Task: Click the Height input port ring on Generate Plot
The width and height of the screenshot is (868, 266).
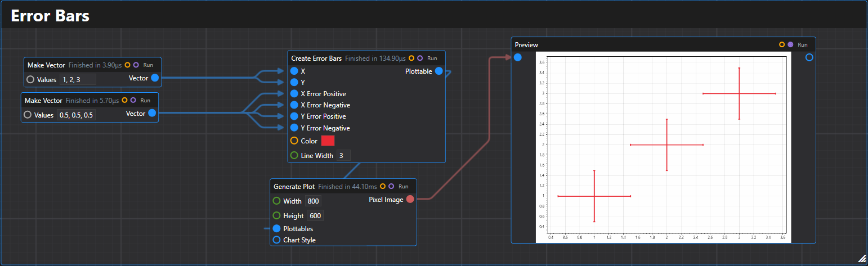Action: point(276,215)
